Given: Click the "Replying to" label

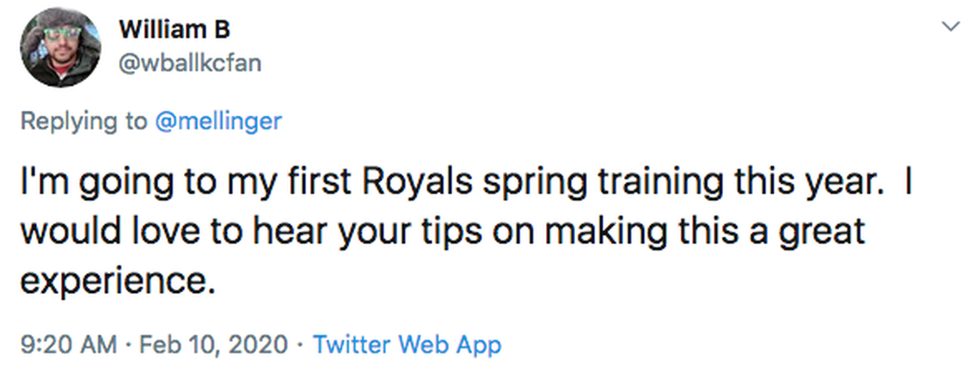Looking at the screenshot, I should point(84,122).
